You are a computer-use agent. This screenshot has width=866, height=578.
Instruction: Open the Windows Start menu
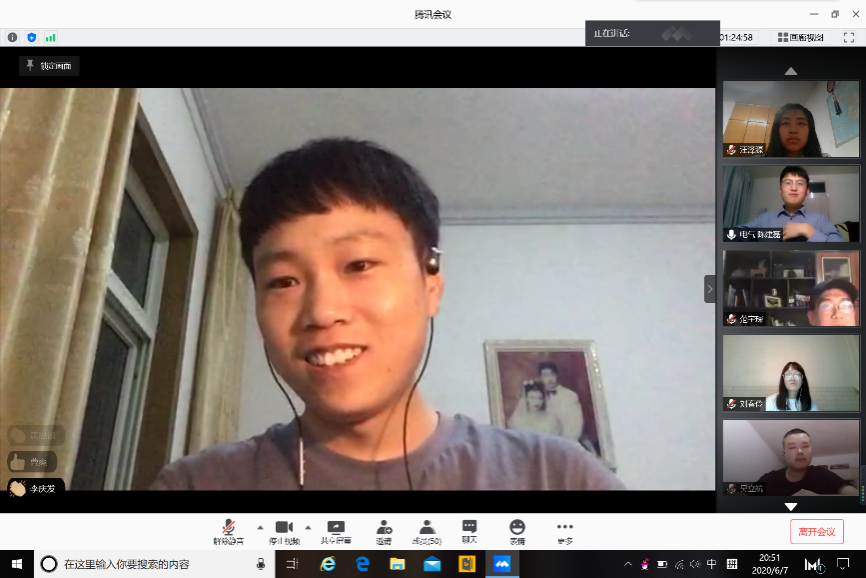[17, 564]
